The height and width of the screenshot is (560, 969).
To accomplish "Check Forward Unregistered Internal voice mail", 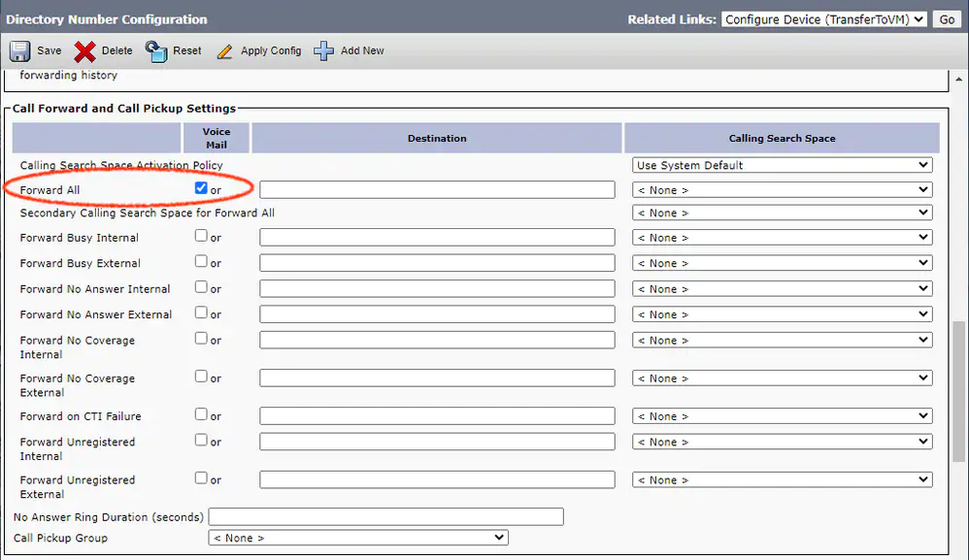I will coord(201,440).
